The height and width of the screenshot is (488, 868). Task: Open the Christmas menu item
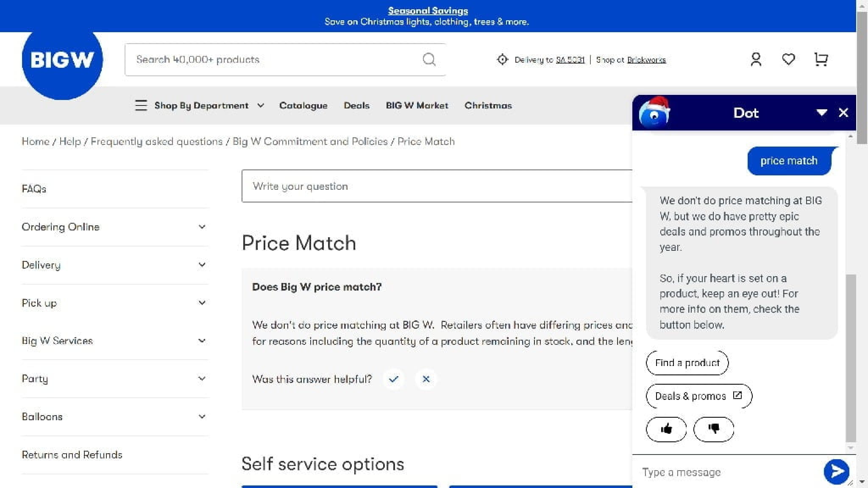[x=488, y=105]
